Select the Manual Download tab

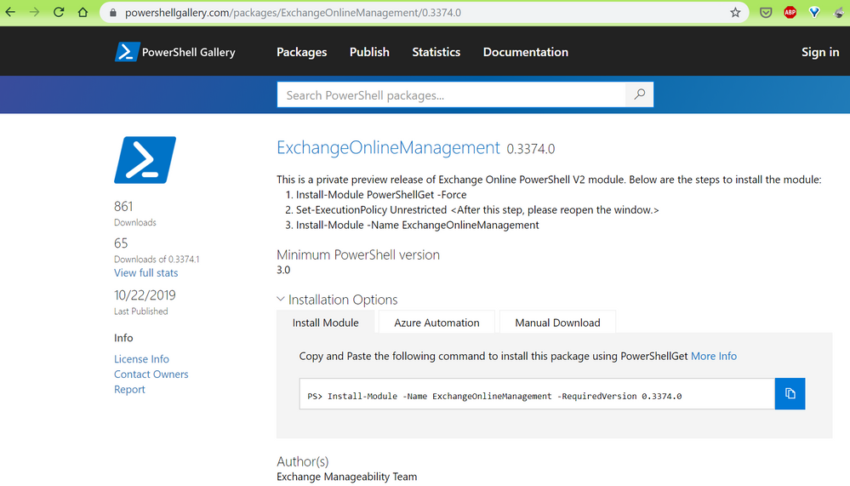click(557, 322)
